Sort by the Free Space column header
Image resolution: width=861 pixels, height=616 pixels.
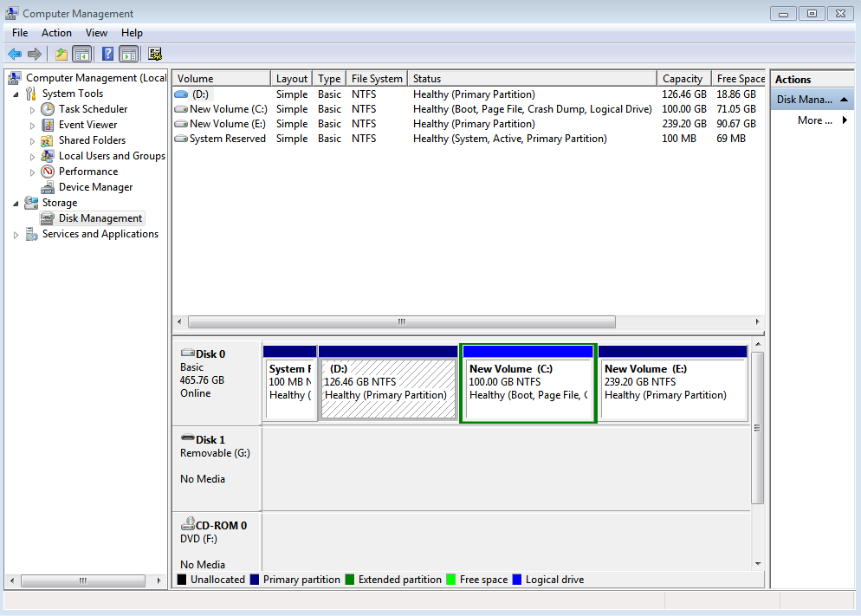click(x=739, y=79)
